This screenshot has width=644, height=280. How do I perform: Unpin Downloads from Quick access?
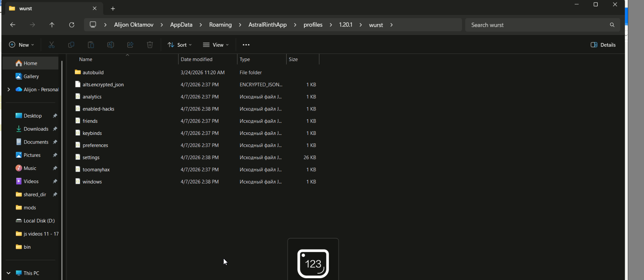coord(55,129)
